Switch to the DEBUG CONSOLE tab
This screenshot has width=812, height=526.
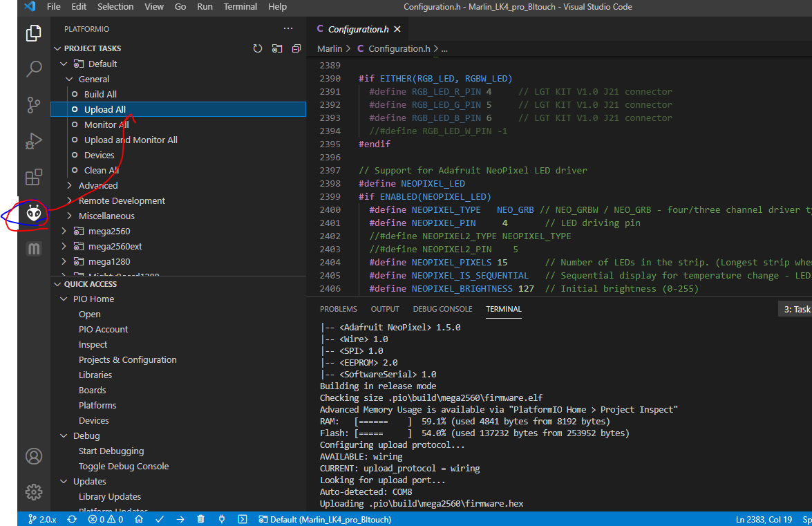(x=442, y=309)
